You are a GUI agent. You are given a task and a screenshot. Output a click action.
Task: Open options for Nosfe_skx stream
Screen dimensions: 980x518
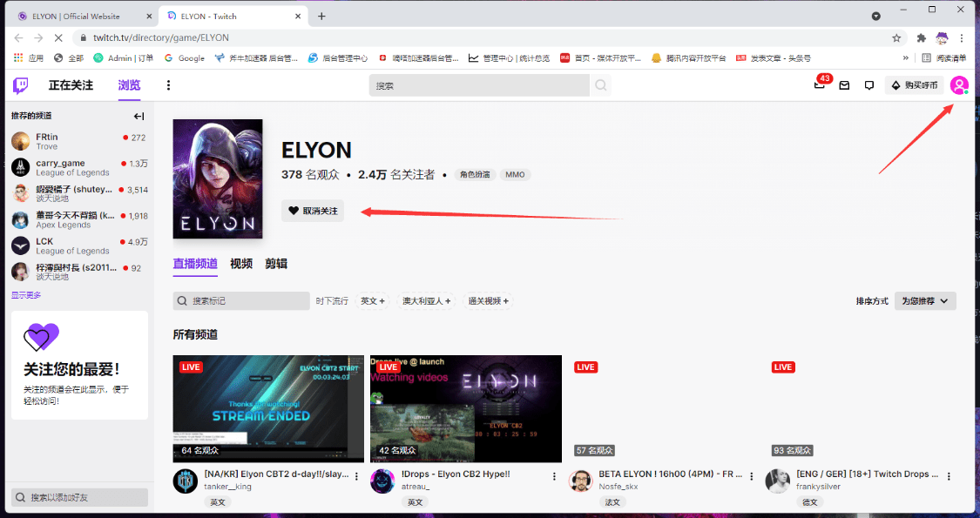(x=752, y=476)
